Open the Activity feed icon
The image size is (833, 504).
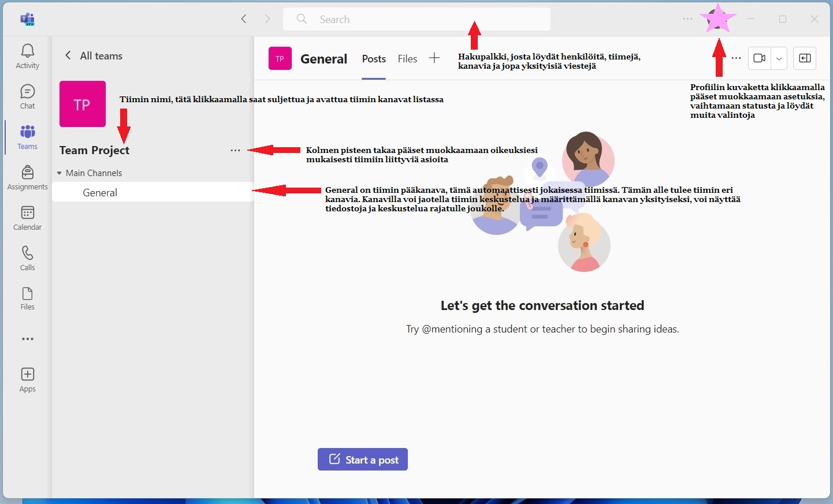click(x=27, y=56)
